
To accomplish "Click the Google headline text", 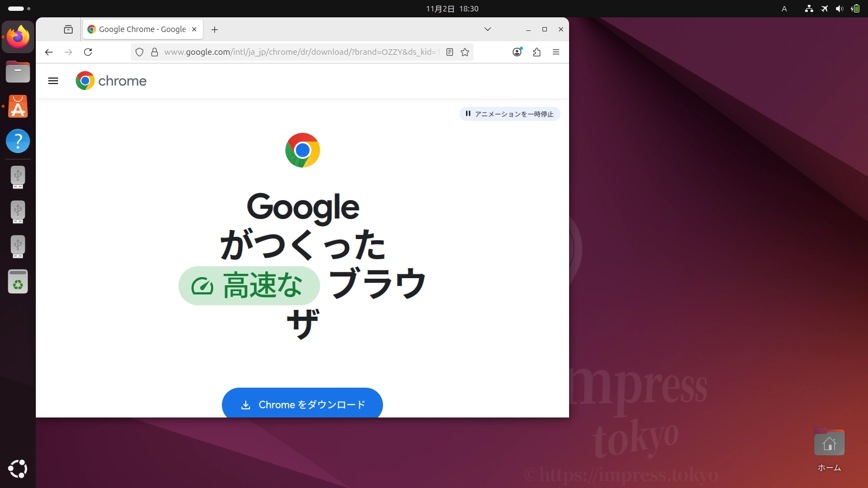I will click(303, 207).
